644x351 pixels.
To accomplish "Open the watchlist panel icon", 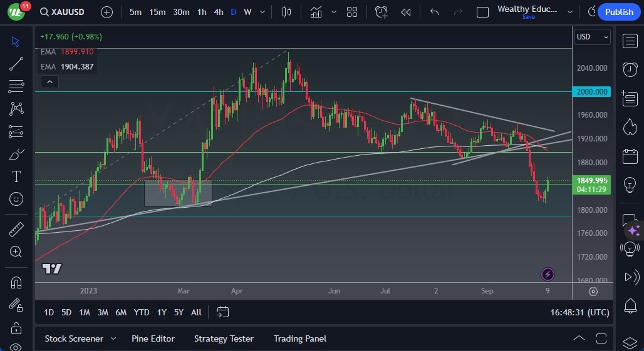I will 630,41.
